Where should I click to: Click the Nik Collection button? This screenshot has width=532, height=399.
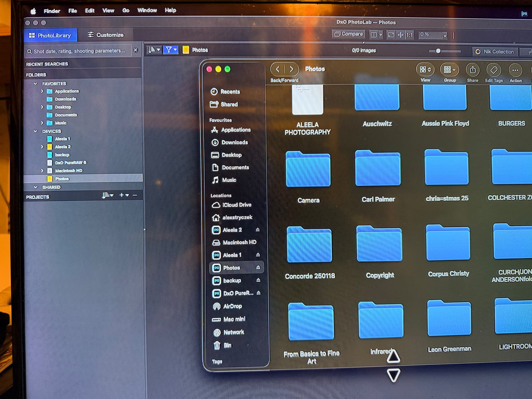point(495,52)
